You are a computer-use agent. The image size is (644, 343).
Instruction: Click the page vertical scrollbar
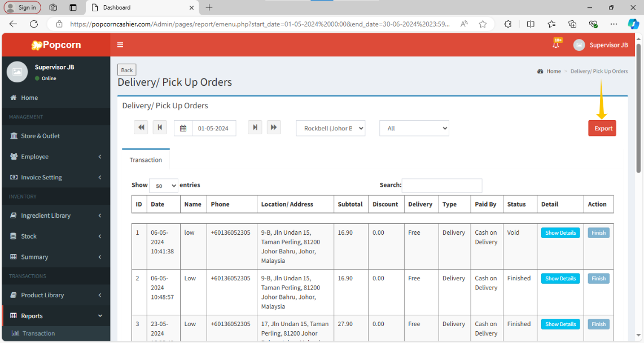(x=638, y=108)
